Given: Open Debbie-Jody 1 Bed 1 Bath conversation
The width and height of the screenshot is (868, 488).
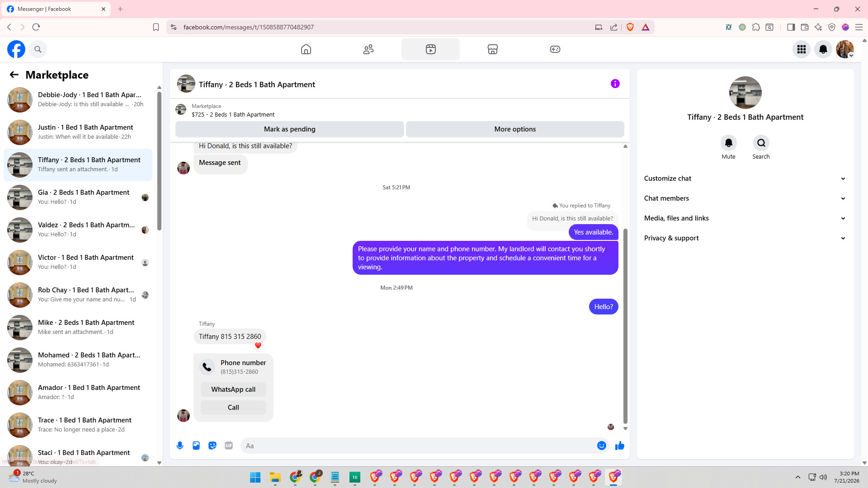Looking at the screenshot, I should coord(78,100).
